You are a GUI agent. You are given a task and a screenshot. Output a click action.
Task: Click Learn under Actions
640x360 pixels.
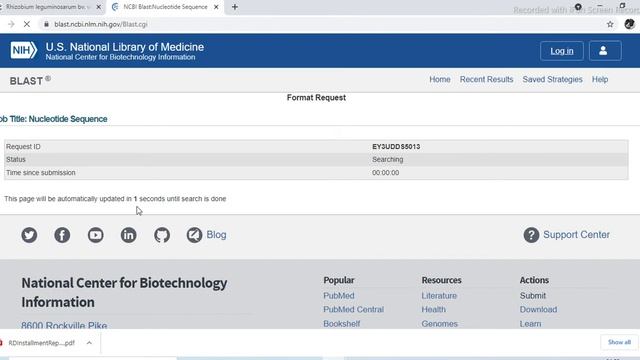pos(530,324)
